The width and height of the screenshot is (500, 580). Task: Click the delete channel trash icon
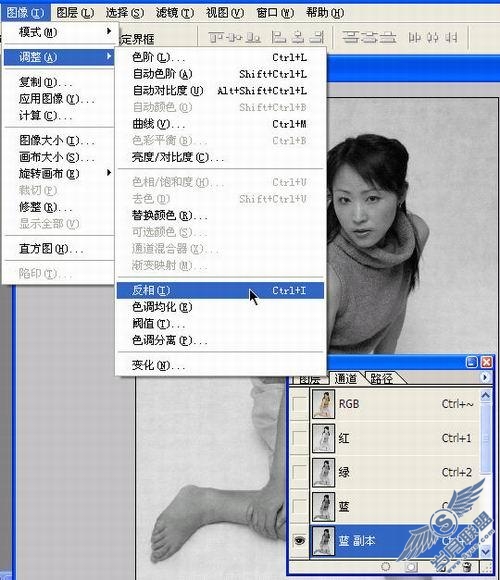467,566
